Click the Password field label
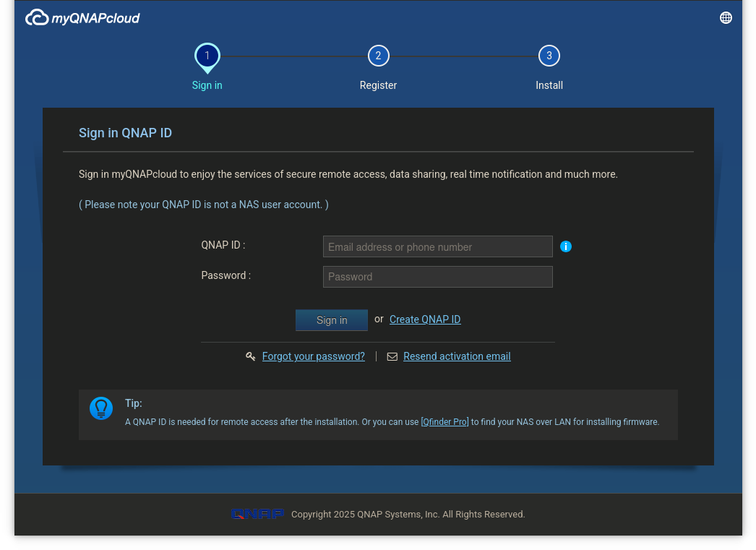This screenshot has width=756, height=550. (x=226, y=275)
